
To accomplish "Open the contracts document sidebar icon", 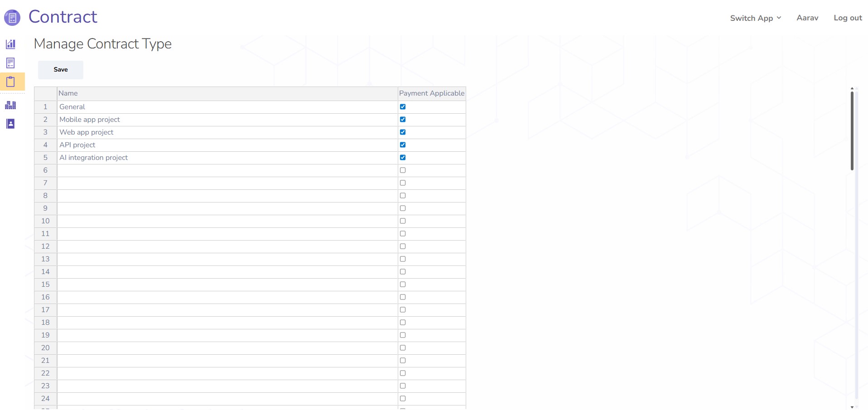I will click(x=10, y=63).
